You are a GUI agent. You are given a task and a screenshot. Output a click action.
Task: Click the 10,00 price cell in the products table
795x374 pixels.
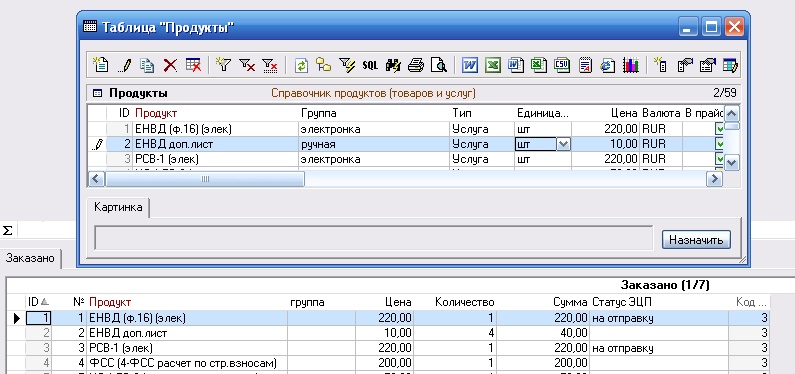point(605,144)
